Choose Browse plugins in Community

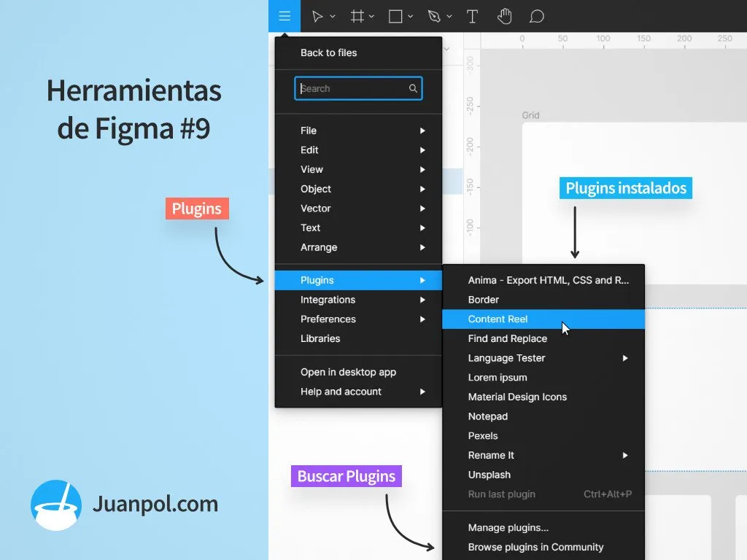543,548
